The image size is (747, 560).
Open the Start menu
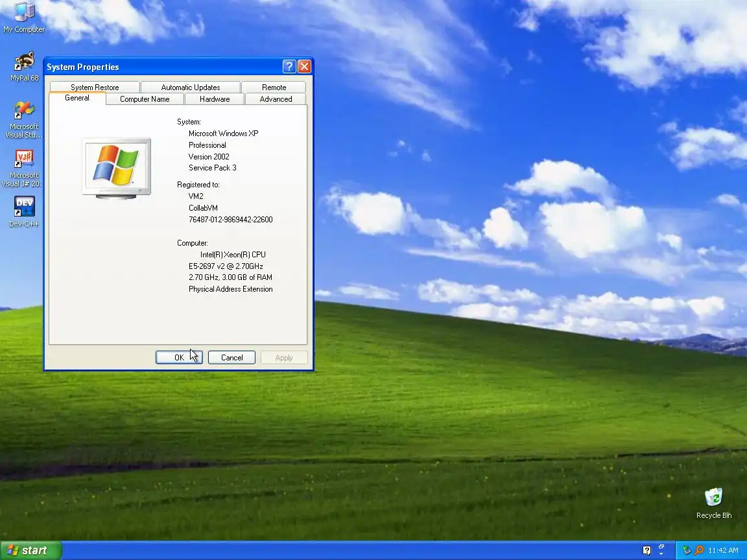(31, 550)
